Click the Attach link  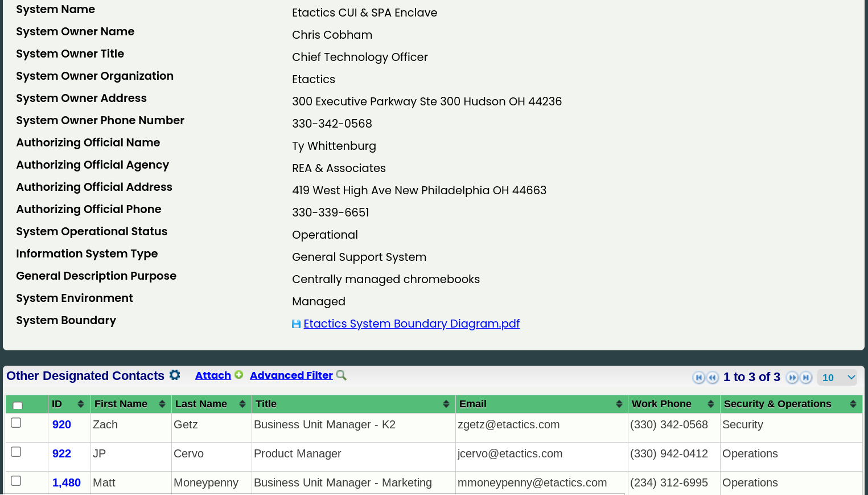(x=212, y=375)
